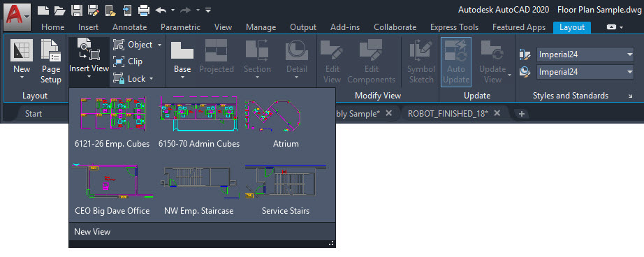Close the ROBOT_FINISHED_18* file tab

(x=497, y=113)
